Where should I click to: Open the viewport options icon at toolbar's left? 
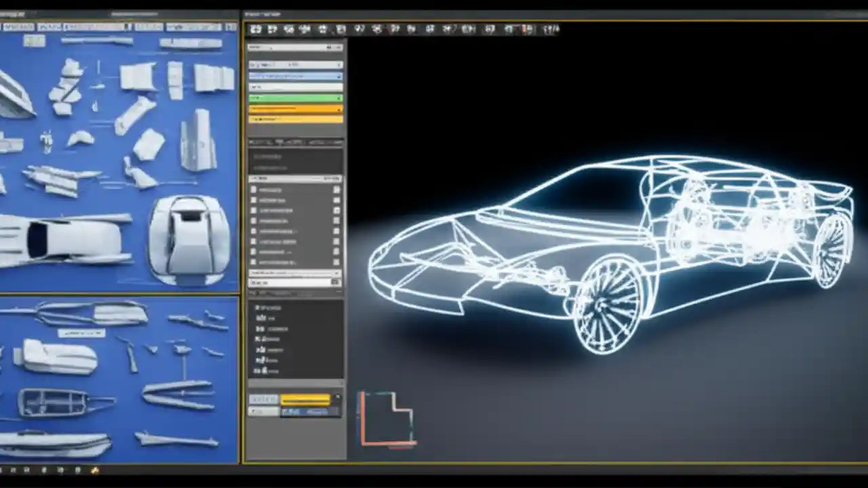tap(255, 29)
